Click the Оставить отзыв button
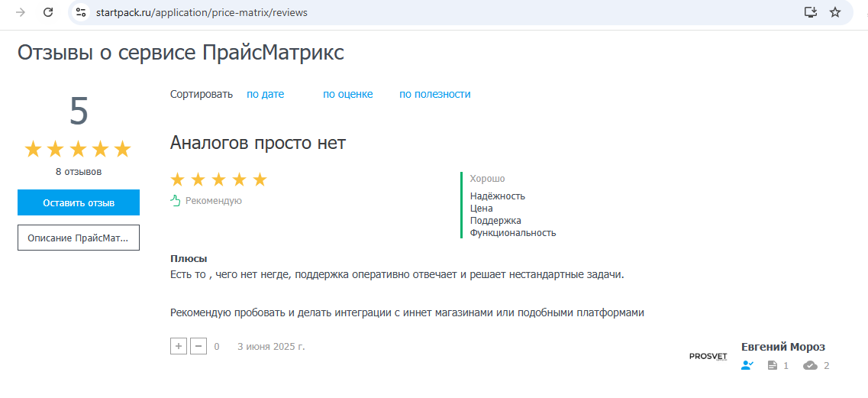This screenshot has width=868, height=398. tap(79, 202)
